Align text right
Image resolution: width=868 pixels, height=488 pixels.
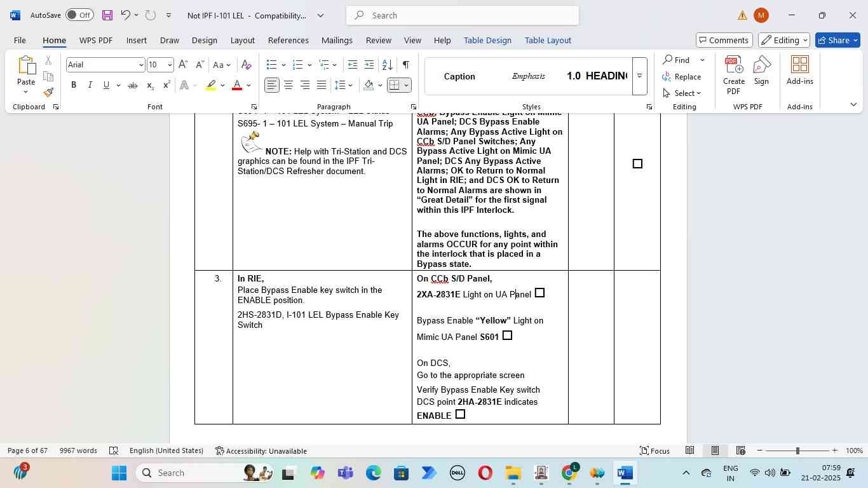[x=305, y=85]
